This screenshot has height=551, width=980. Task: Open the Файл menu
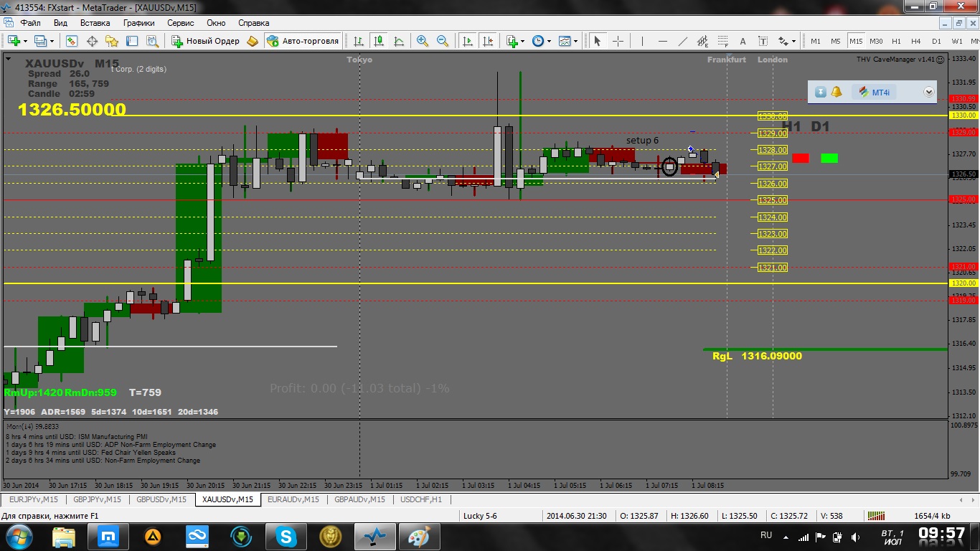(x=30, y=22)
